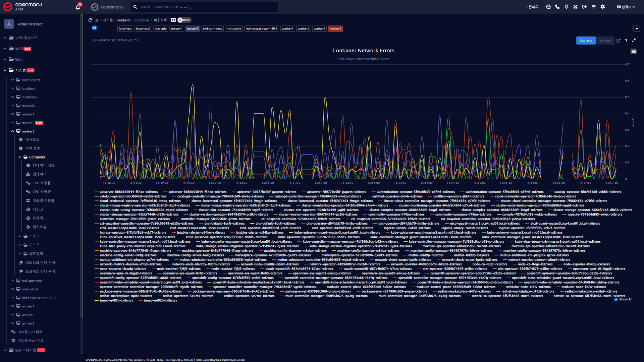Switch to the History tab

[x=605, y=41]
